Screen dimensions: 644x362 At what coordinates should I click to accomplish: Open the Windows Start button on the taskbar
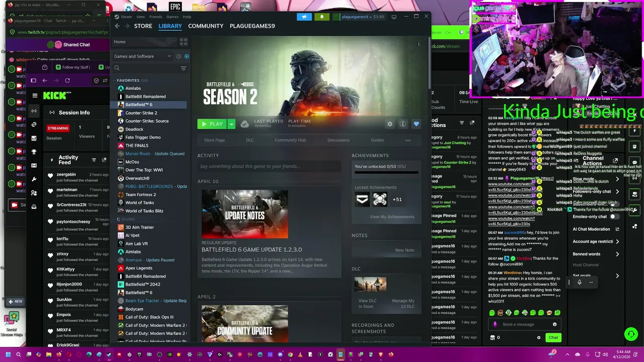tap(8, 354)
